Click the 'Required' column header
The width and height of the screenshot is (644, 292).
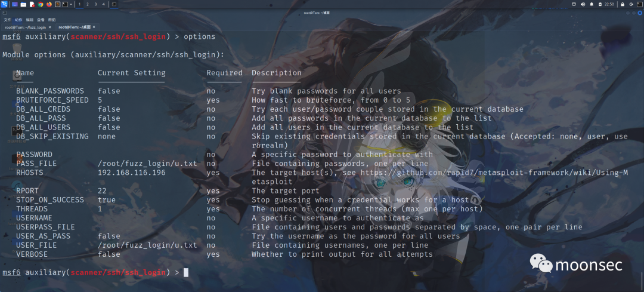225,73
